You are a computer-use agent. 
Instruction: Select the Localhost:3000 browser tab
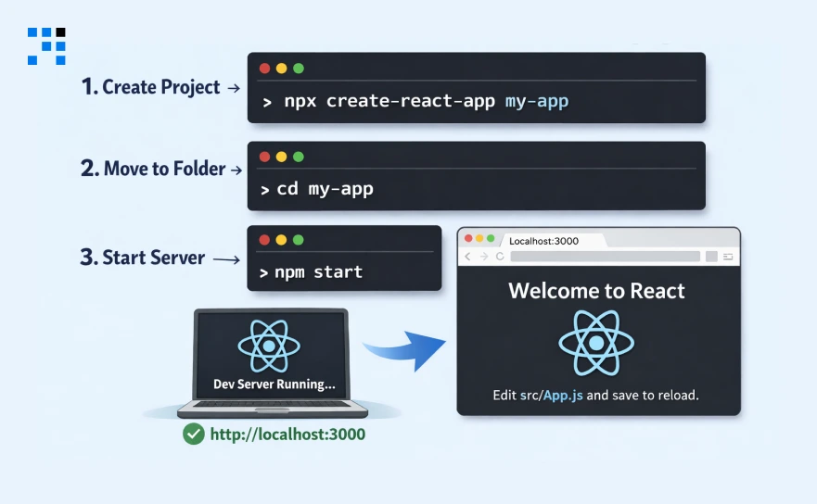[x=554, y=241]
